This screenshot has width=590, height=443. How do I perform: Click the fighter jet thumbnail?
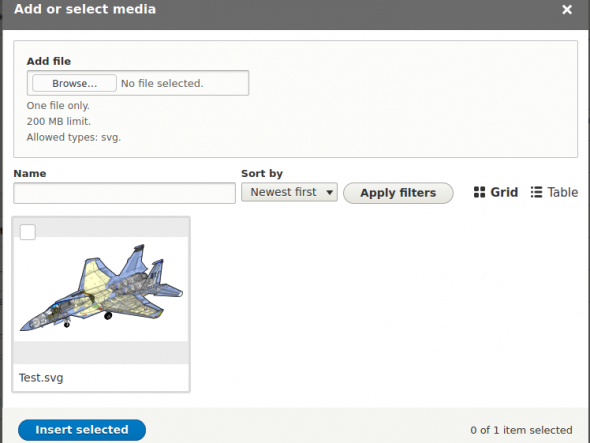[x=101, y=288]
